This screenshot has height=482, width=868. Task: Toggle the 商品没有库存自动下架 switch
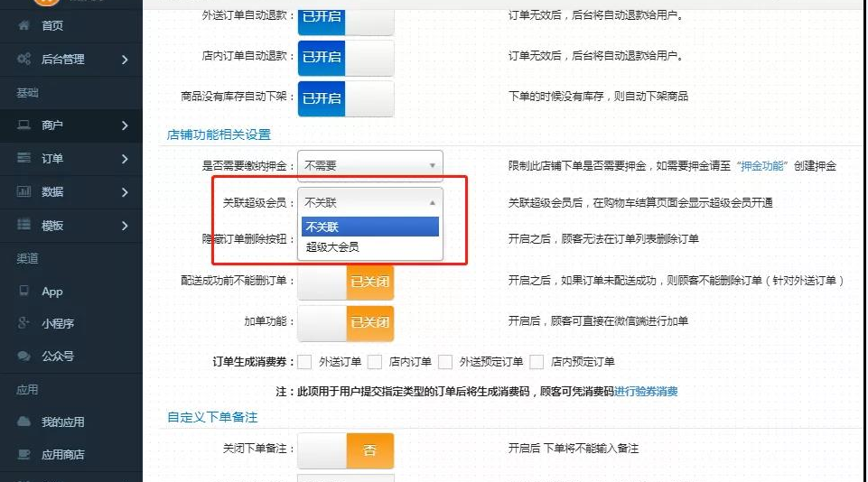point(346,98)
